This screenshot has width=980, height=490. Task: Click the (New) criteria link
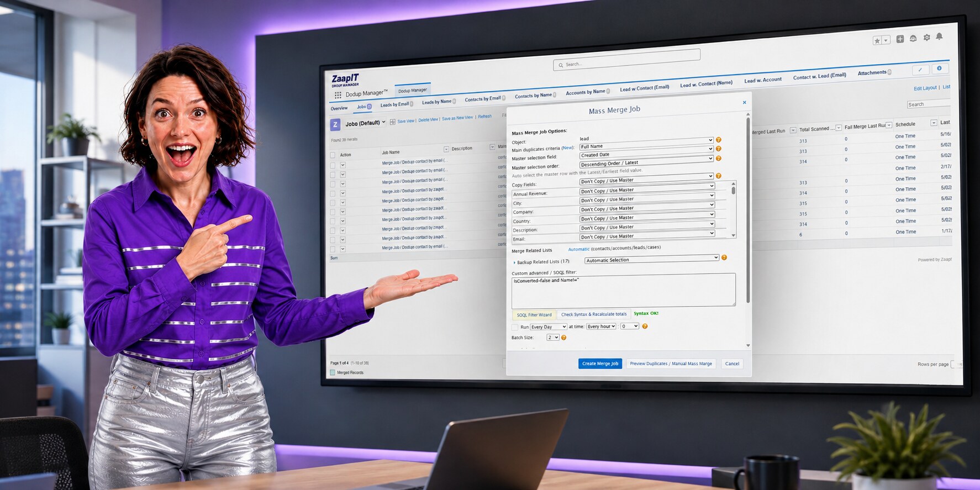(x=568, y=148)
